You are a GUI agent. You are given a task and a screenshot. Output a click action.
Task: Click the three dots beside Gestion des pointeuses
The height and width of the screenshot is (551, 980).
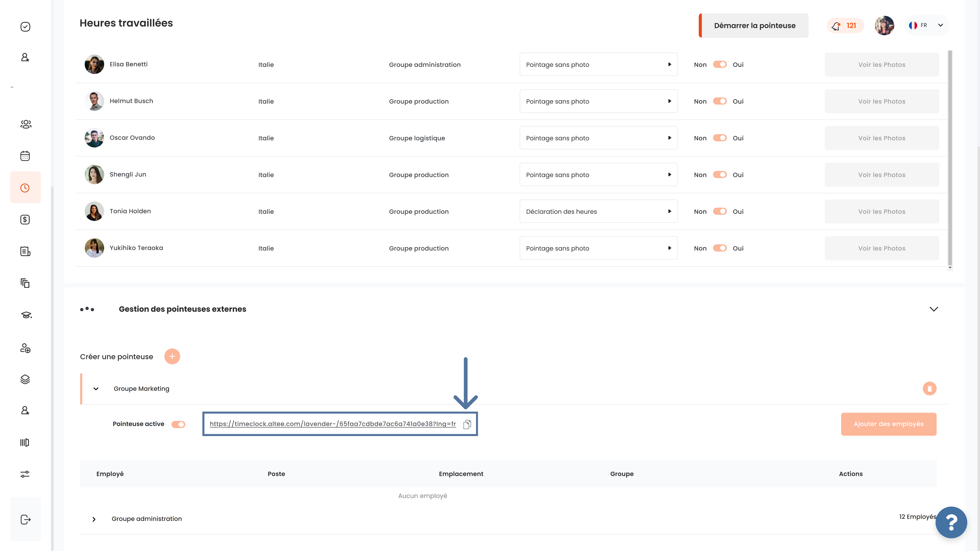[x=87, y=309]
